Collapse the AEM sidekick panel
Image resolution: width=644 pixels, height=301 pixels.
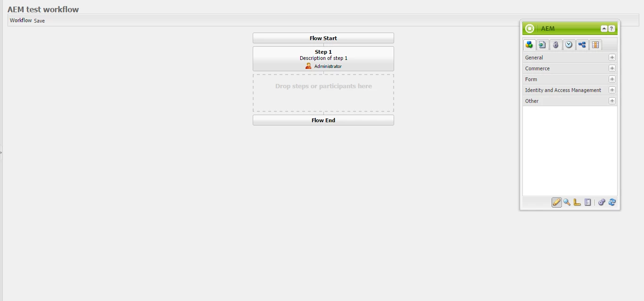pos(604,29)
